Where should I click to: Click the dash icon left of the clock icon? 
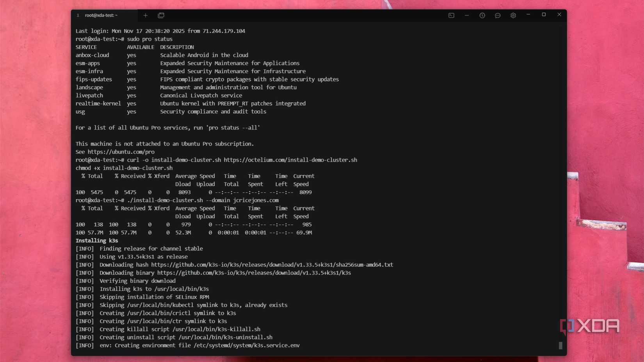click(467, 15)
